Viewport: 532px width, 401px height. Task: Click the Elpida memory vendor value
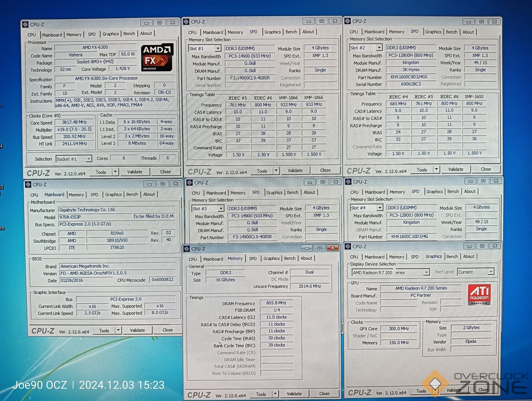click(x=471, y=342)
